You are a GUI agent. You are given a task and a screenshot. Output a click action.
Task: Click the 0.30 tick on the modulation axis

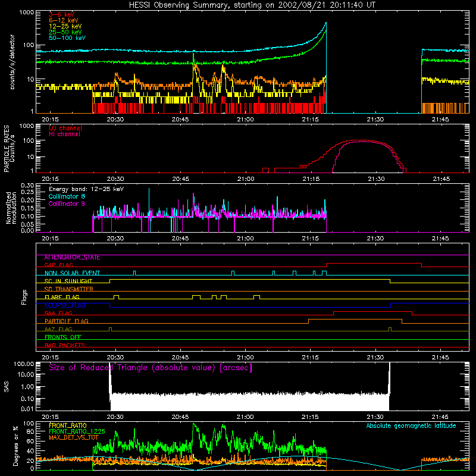pyautogui.click(x=27, y=186)
